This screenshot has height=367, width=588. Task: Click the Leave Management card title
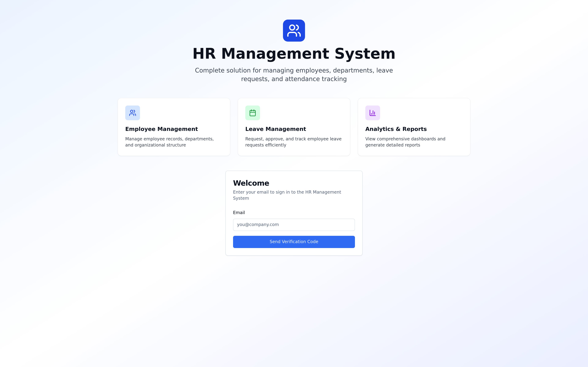tap(275, 129)
